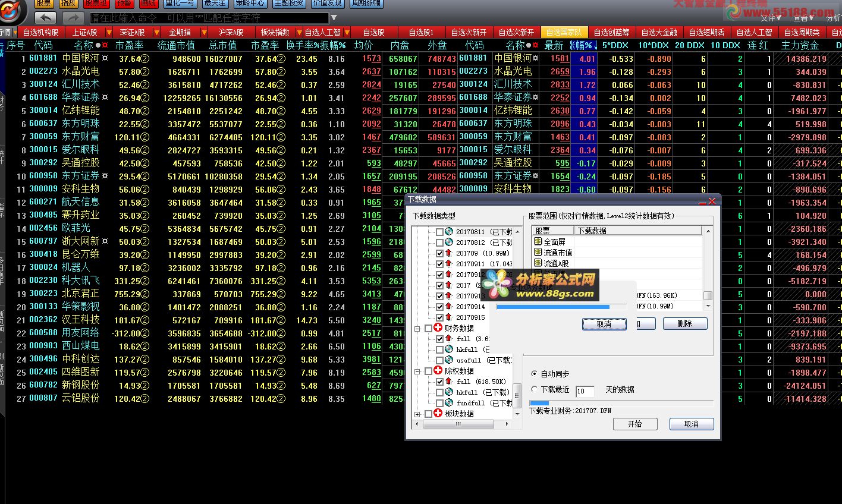
Task: Toggle the usafull checkbox under 财务数据
Action: (440, 360)
